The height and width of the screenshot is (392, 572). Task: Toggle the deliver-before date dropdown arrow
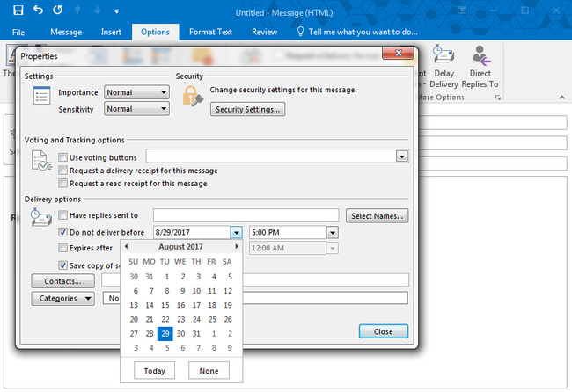click(236, 232)
